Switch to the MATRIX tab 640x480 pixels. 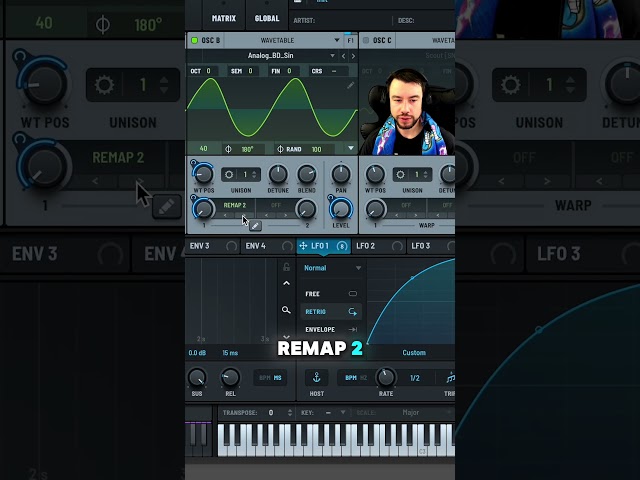(x=224, y=18)
